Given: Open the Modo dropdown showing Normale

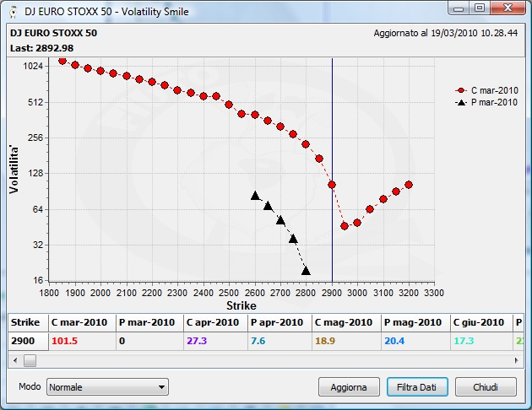Looking at the screenshot, I should pos(107,387).
